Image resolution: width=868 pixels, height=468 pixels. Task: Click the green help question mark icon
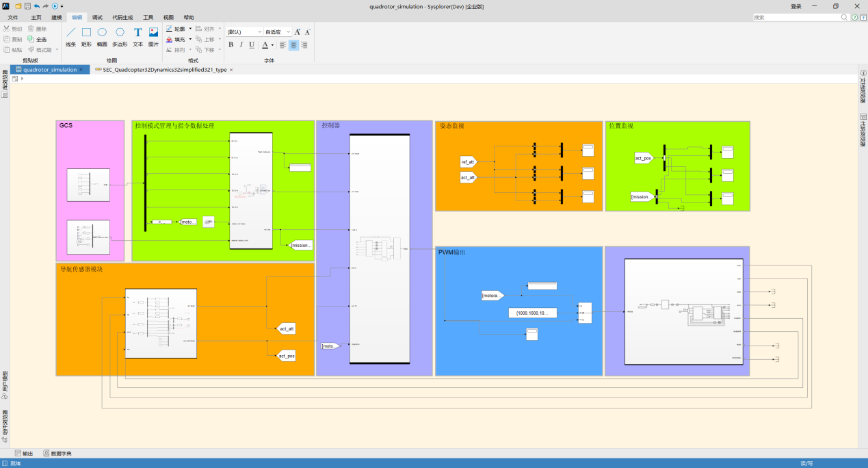pos(855,17)
